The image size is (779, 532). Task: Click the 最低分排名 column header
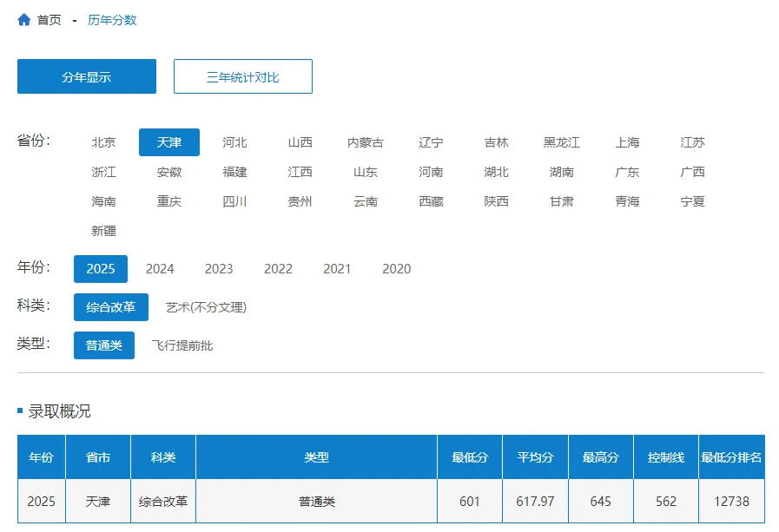tap(731, 457)
